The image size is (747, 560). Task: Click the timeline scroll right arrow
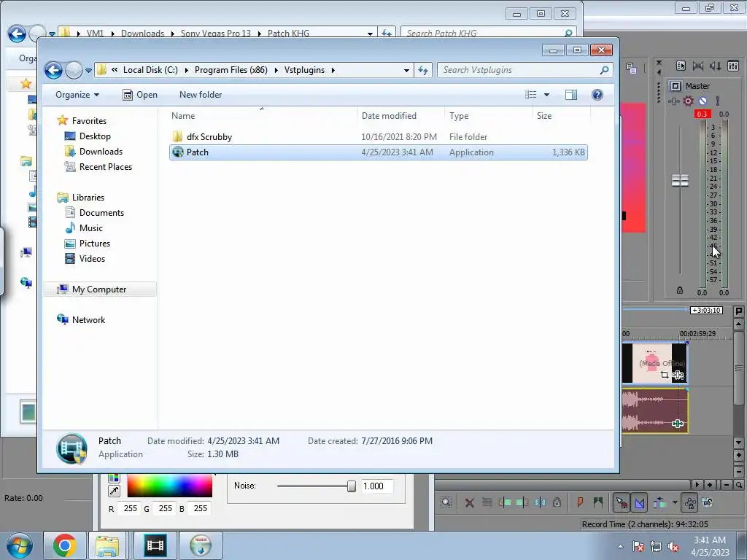pyautogui.click(x=697, y=485)
